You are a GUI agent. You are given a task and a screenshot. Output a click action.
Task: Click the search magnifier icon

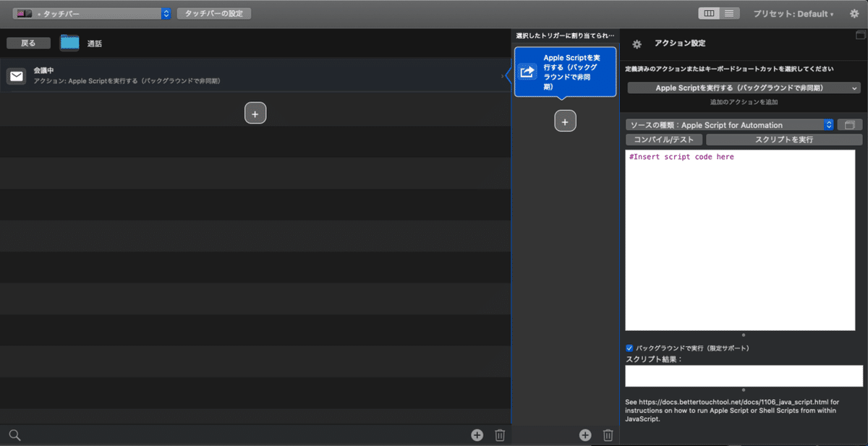pos(14,434)
